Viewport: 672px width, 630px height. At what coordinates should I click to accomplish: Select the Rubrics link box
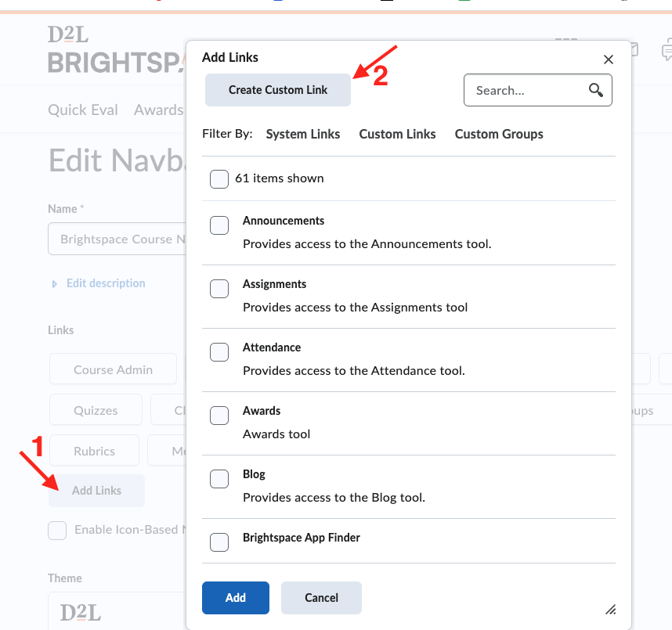click(94, 451)
